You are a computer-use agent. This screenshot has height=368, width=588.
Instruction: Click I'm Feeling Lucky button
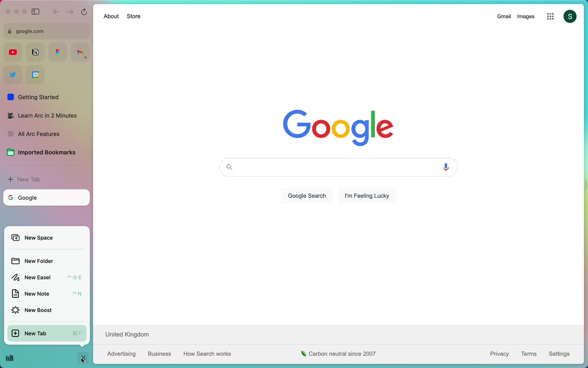tap(367, 195)
